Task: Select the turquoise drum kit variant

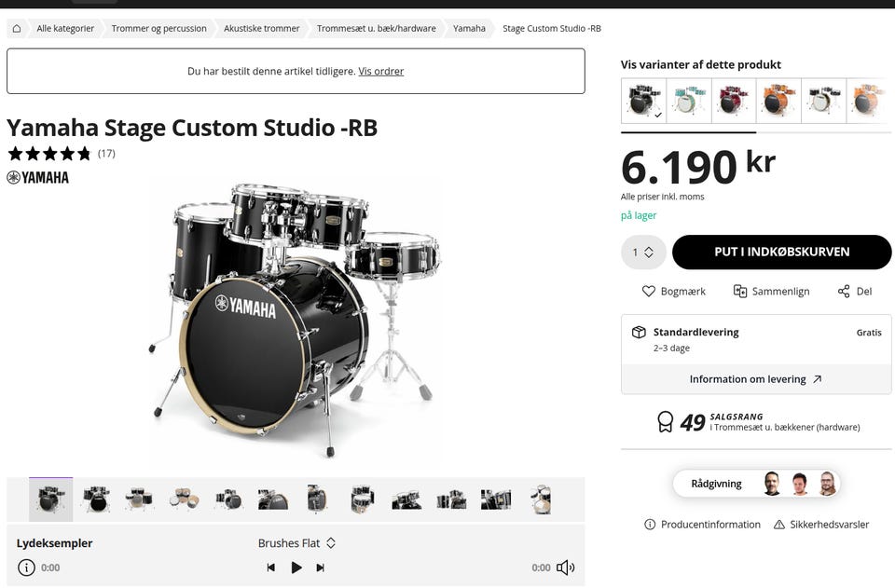Action: 688,101
